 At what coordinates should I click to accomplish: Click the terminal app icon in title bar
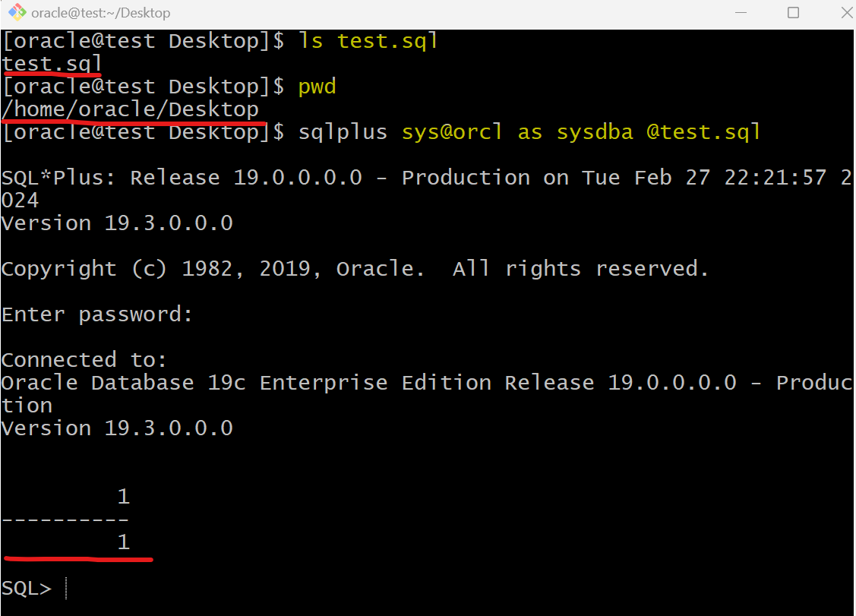pyautogui.click(x=17, y=12)
